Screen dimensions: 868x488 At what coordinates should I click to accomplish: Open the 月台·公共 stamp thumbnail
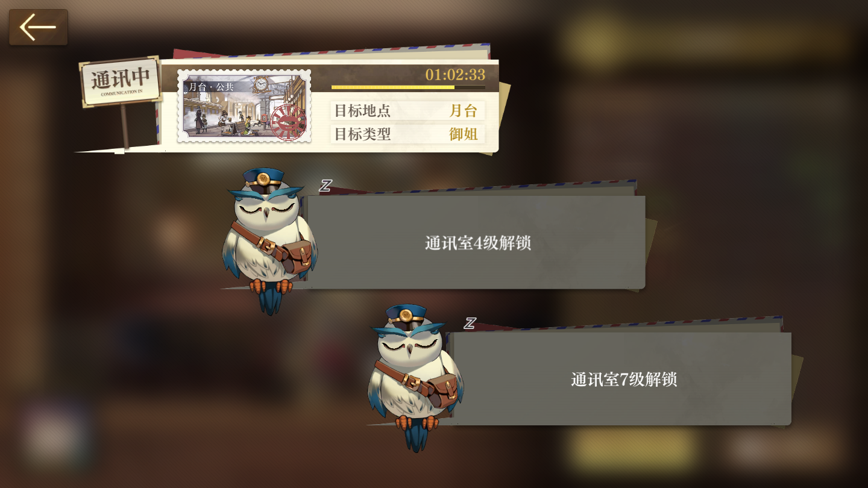pyautogui.click(x=244, y=106)
